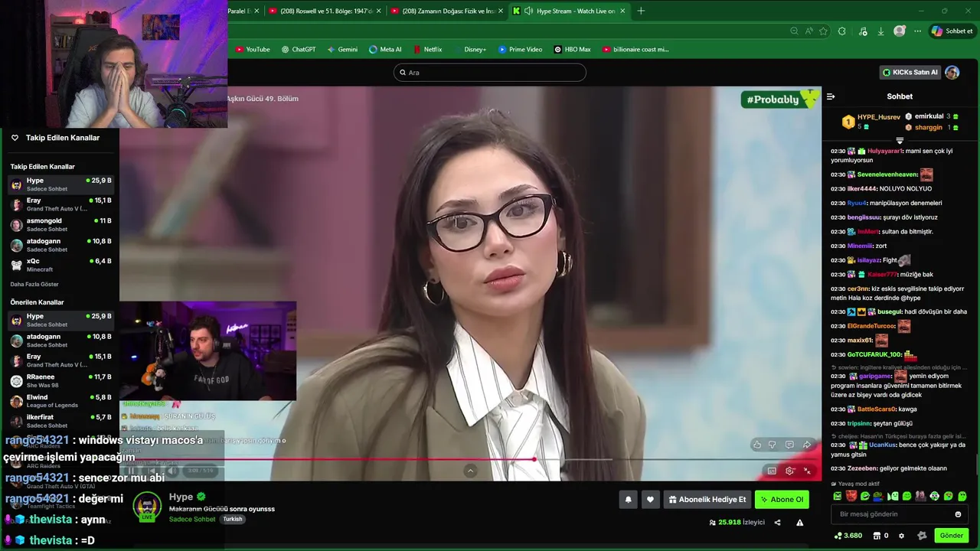
Task: Report the stream with the warning triangle icon
Action: coord(799,523)
